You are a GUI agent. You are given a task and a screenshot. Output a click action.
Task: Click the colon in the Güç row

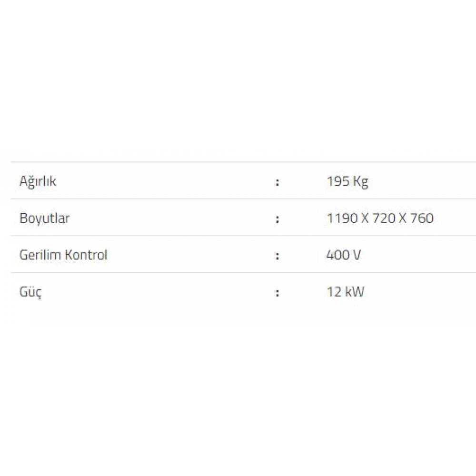click(277, 292)
